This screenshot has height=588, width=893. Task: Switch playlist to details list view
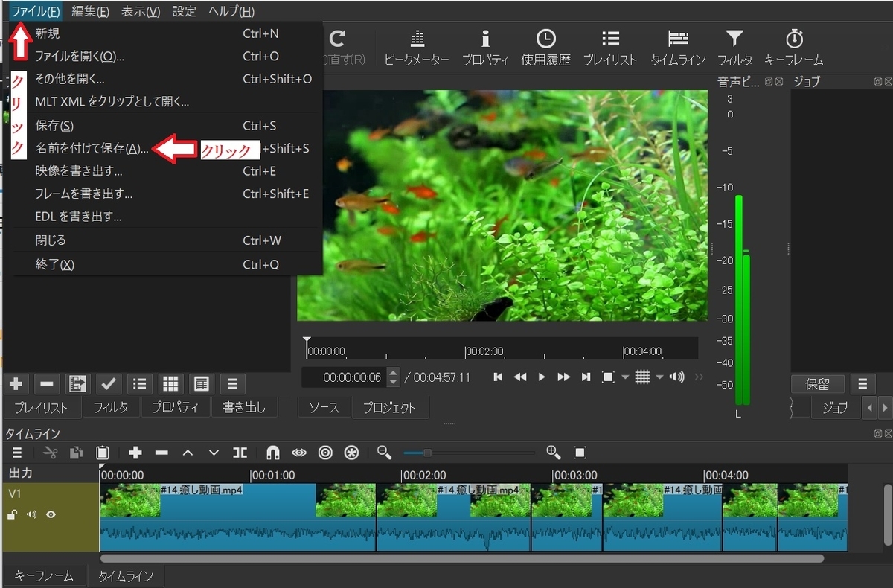tap(139, 384)
